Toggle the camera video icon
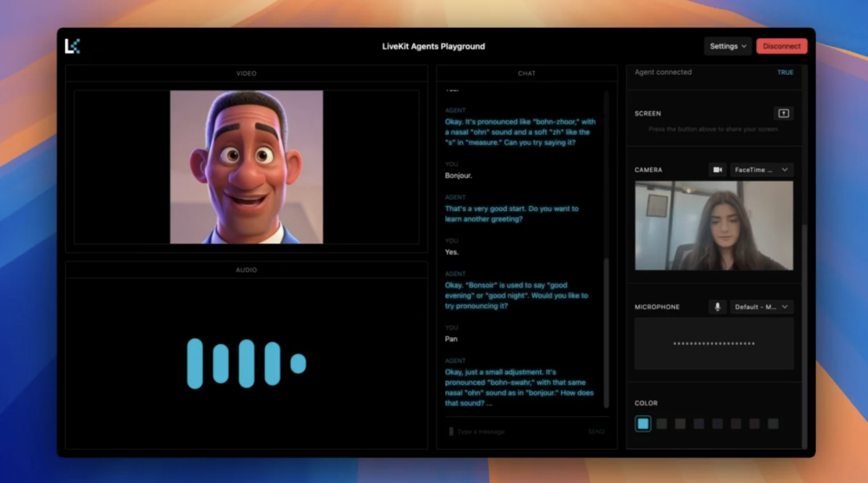 (717, 170)
